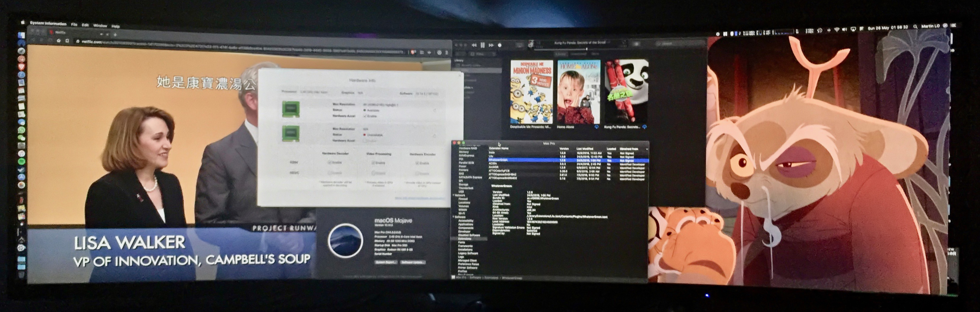Open the Time Machine menu bar icon
This screenshot has height=312, width=980.
(820, 30)
